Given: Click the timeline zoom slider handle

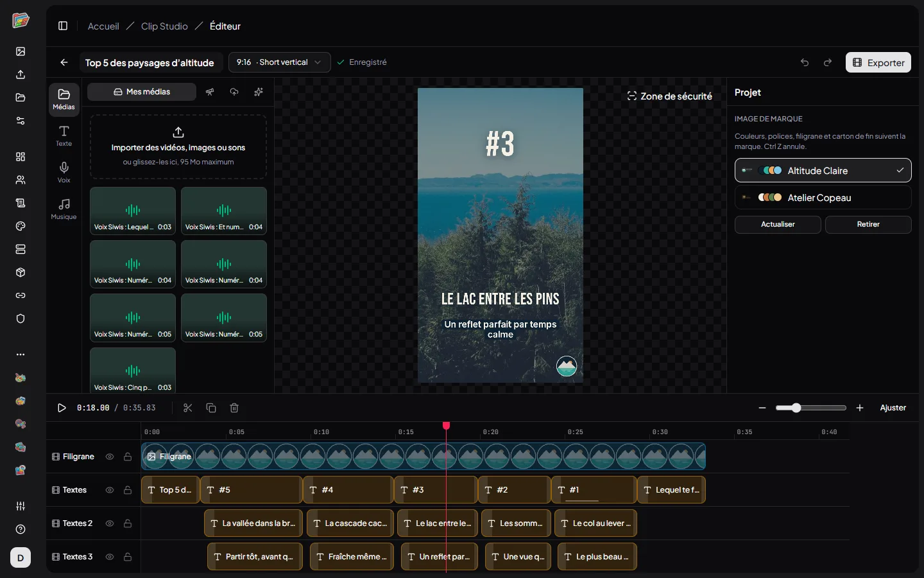Looking at the screenshot, I should [796, 408].
